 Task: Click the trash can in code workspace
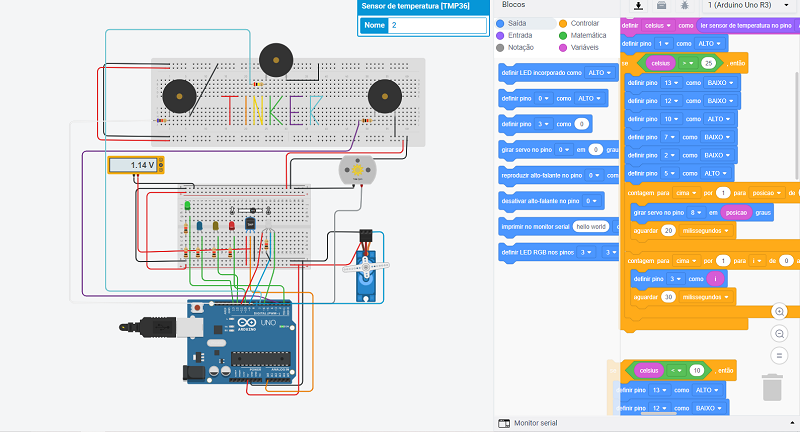[772, 388]
